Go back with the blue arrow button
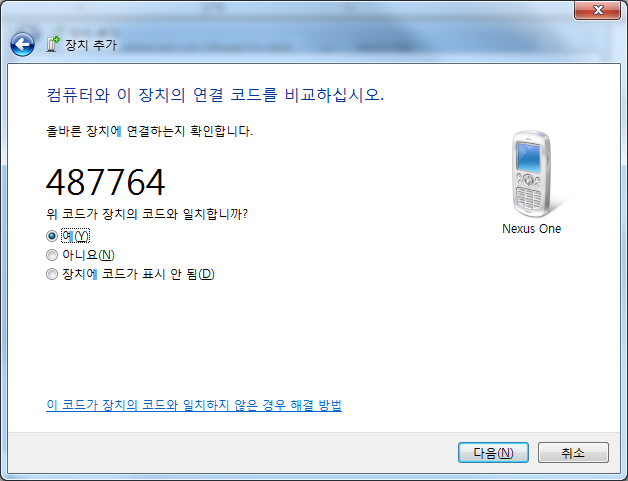 (x=22, y=44)
